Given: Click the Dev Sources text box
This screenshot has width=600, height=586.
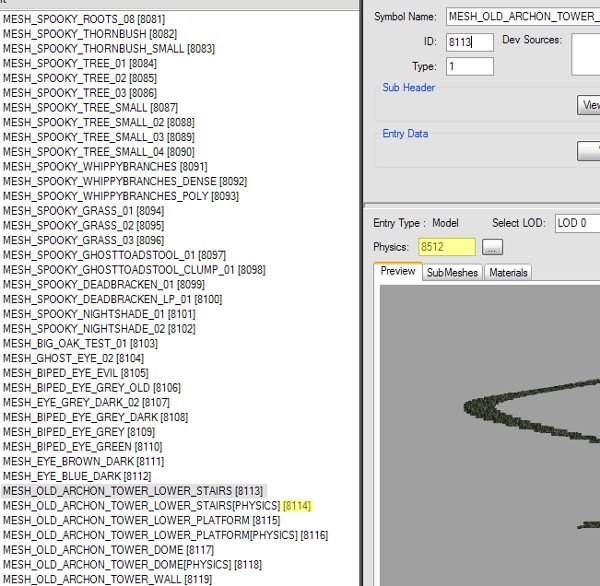Looking at the screenshot, I should 586,54.
